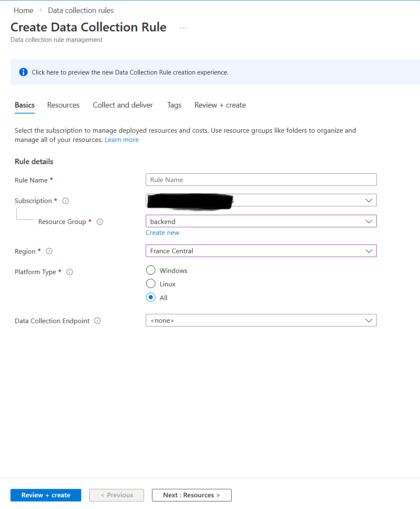Image resolution: width=420 pixels, height=509 pixels.
Task: Click the blue info icon in the banner
Action: pos(23,72)
